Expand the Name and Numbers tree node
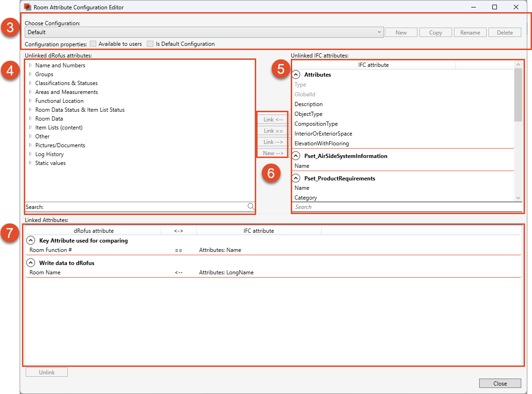Image resolution: width=532 pixels, height=394 pixels. click(x=30, y=65)
